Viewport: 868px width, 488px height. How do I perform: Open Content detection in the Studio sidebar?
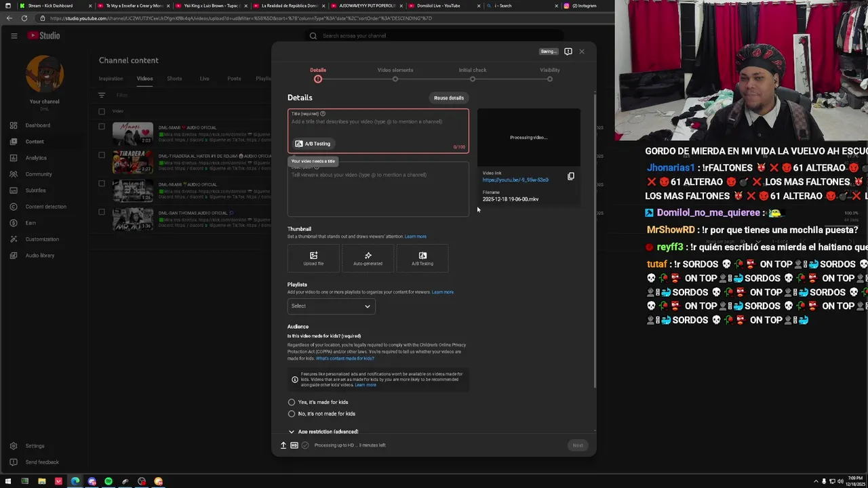[x=46, y=207]
